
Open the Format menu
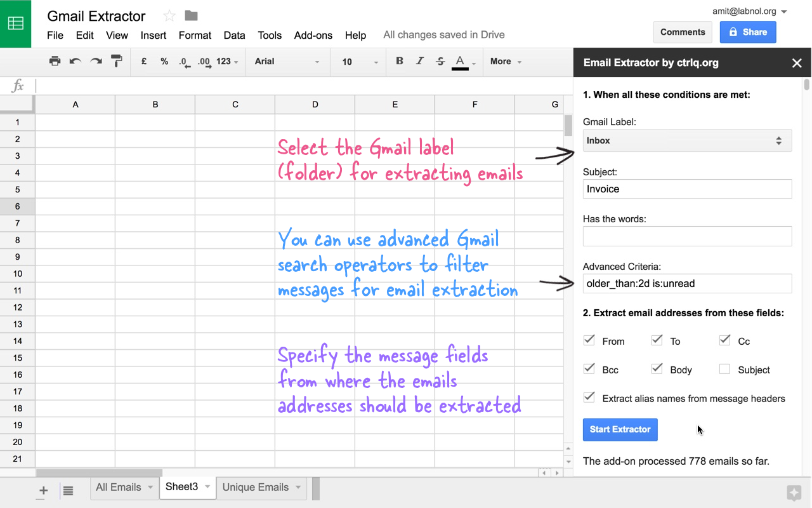tap(195, 36)
